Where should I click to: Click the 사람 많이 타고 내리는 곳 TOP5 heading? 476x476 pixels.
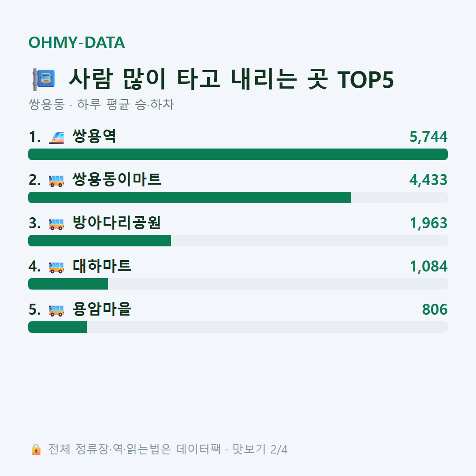coord(231,79)
